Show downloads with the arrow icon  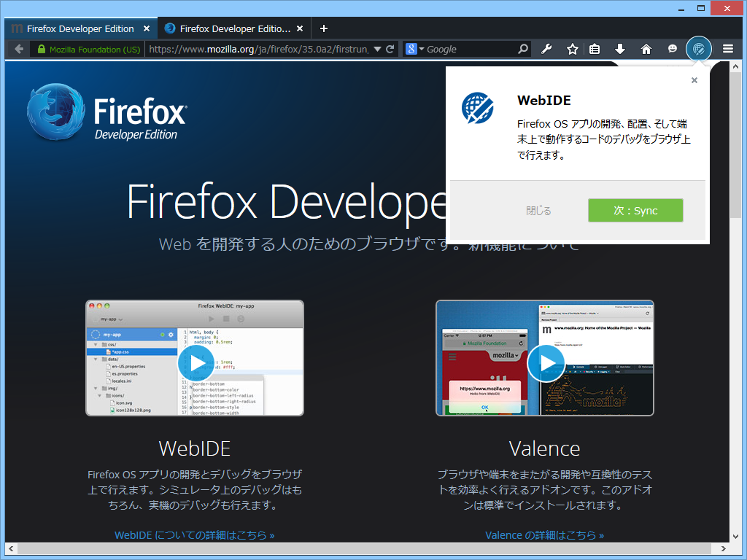pos(619,49)
